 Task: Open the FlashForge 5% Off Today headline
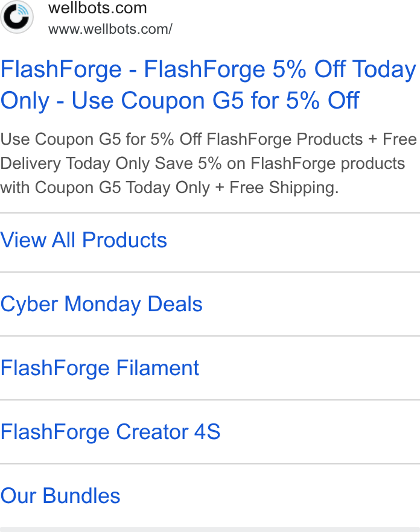pos(208,85)
